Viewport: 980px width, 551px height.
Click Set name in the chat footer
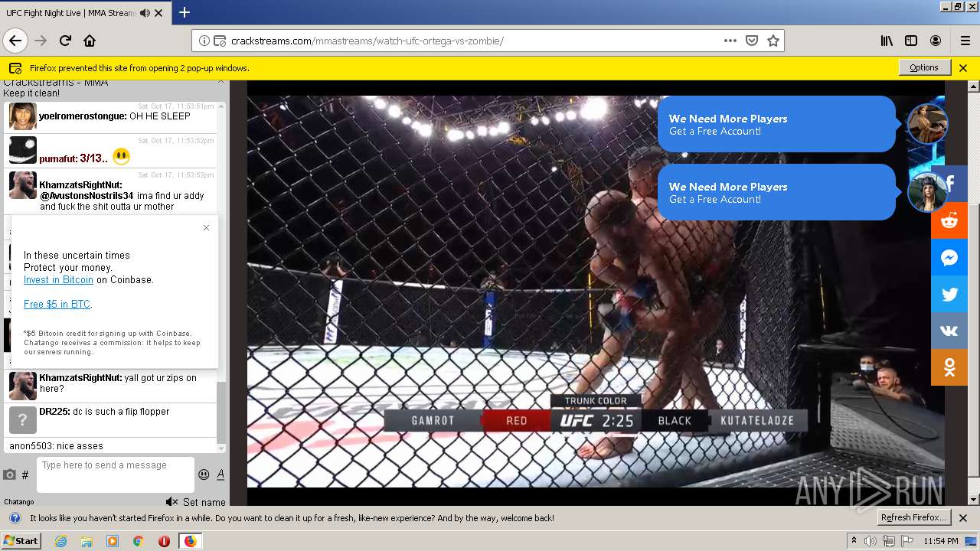tap(204, 502)
